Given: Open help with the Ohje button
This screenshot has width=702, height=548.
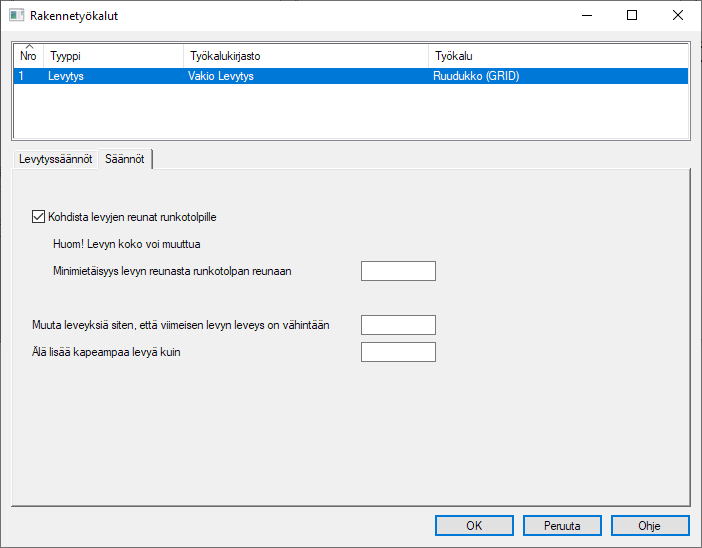Looking at the screenshot, I should click(650, 525).
